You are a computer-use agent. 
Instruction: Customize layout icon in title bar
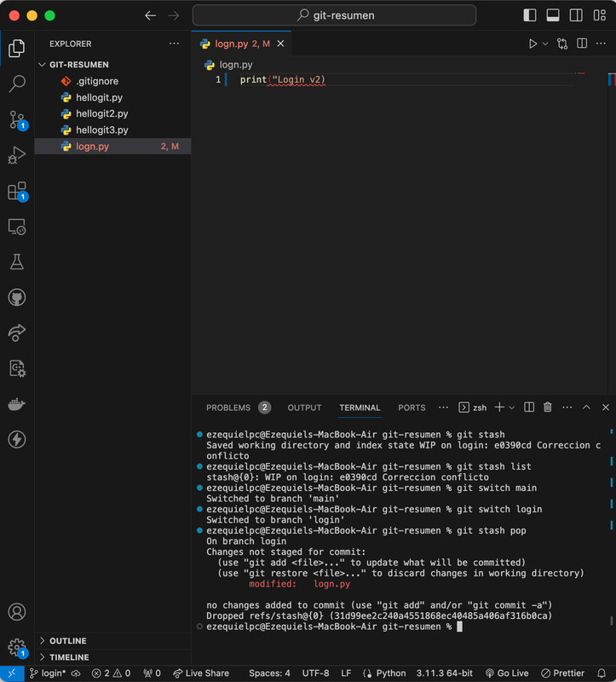click(600, 15)
